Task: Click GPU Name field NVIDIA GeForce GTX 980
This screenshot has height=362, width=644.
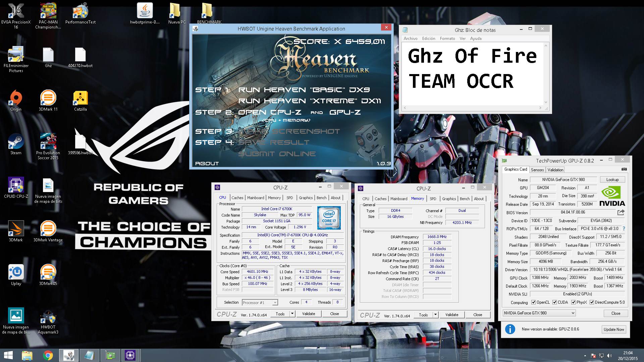Action: (x=563, y=180)
